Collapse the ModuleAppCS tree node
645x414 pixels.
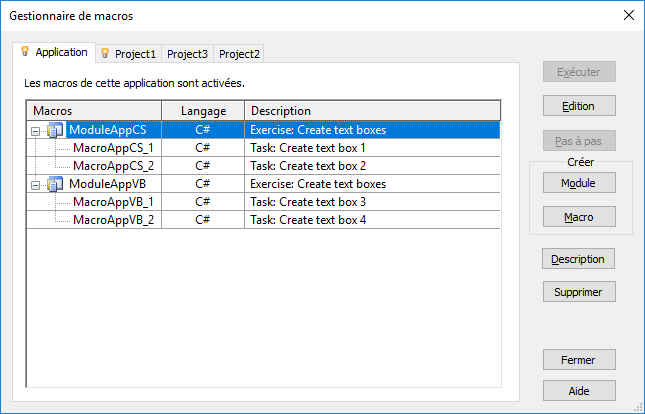click(x=36, y=130)
